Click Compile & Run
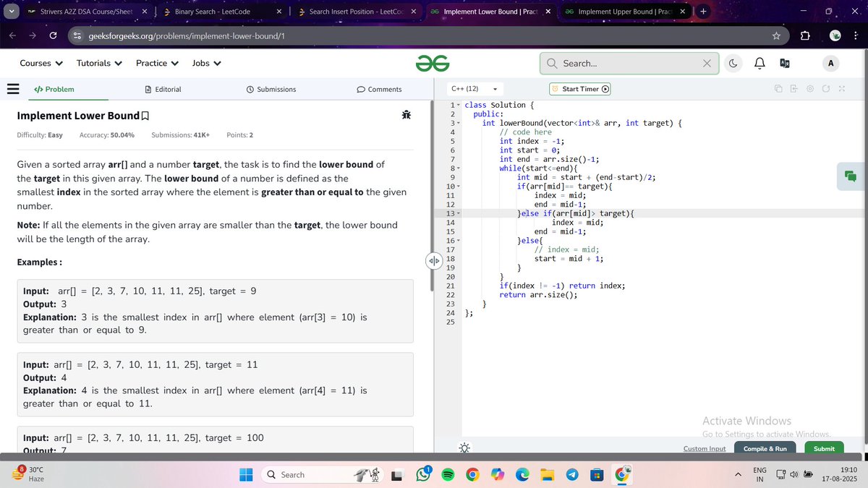Screen dimensions: 868x488 pyautogui.click(x=765, y=449)
